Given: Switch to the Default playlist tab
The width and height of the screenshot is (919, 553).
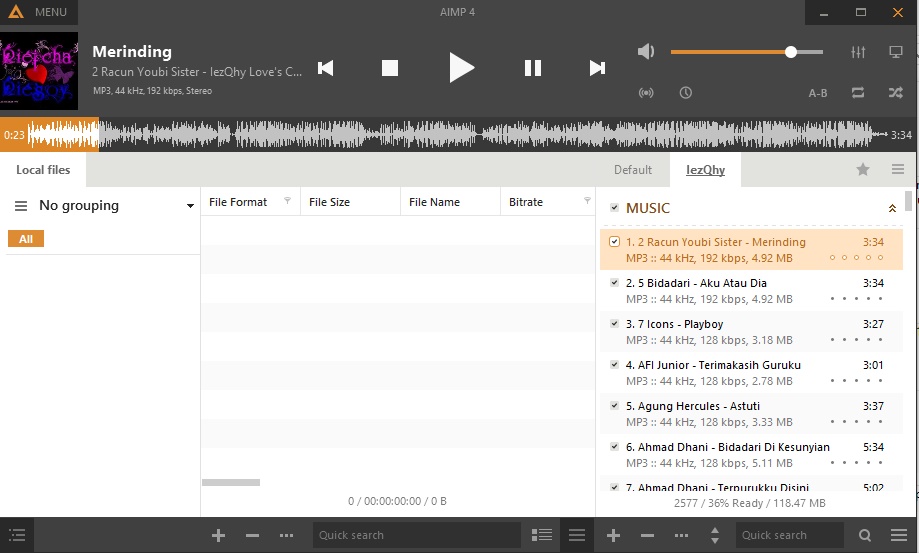Looking at the screenshot, I should click(632, 170).
